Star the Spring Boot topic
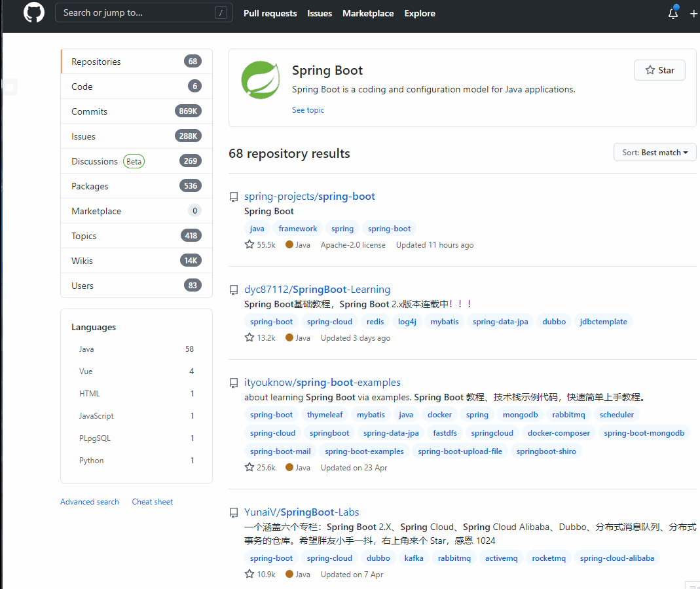This screenshot has width=700, height=589. click(659, 70)
